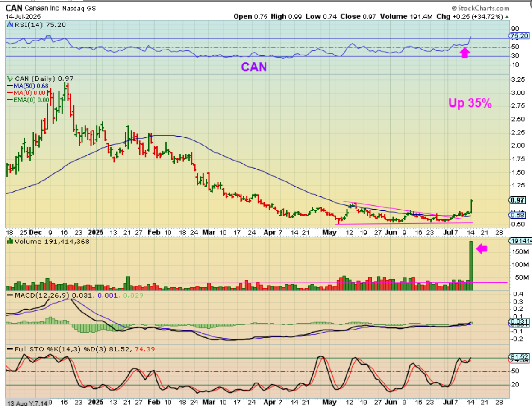The image size is (532, 406).
Task: Click the CAN ticker symbol in the chart header
Action: [13, 8]
